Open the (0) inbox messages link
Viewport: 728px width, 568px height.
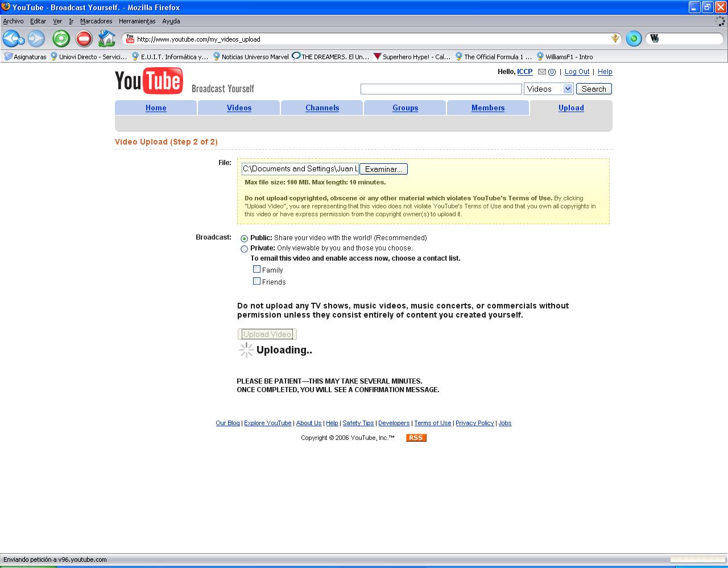pos(552,72)
